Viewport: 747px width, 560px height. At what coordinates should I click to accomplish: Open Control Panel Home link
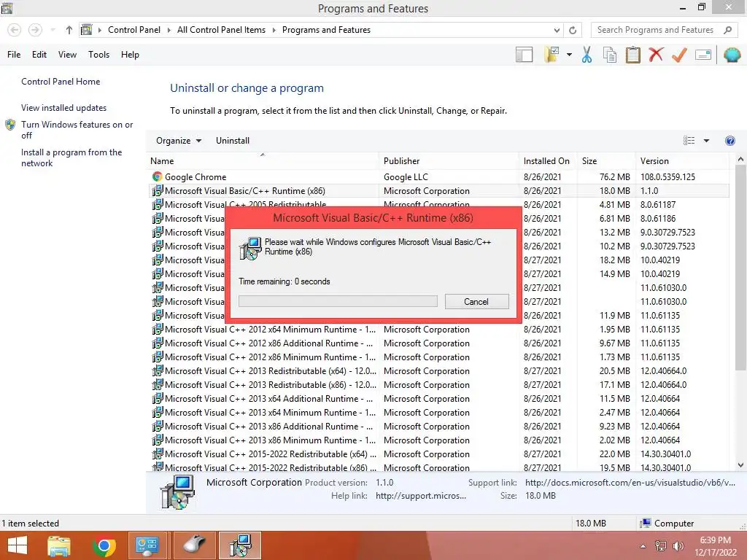point(61,82)
